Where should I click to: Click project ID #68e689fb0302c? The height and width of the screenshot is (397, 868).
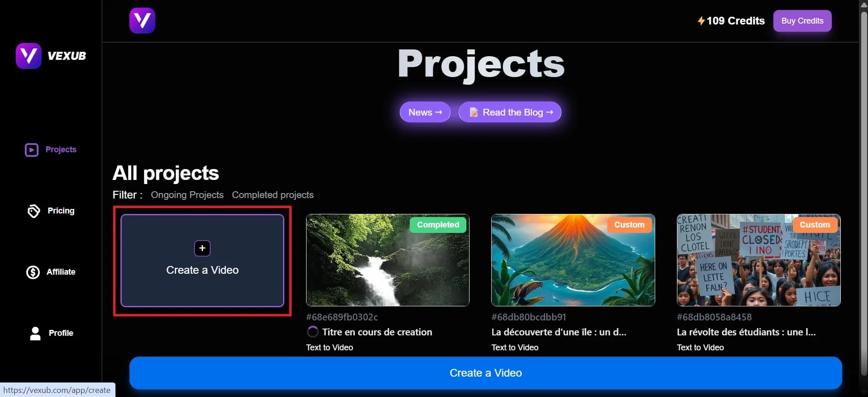tap(342, 317)
